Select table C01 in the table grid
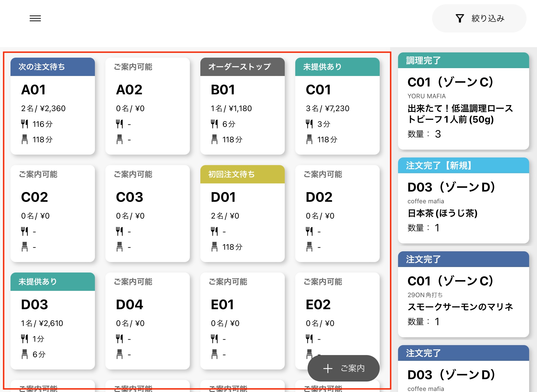The height and width of the screenshot is (392, 537). 337,106
